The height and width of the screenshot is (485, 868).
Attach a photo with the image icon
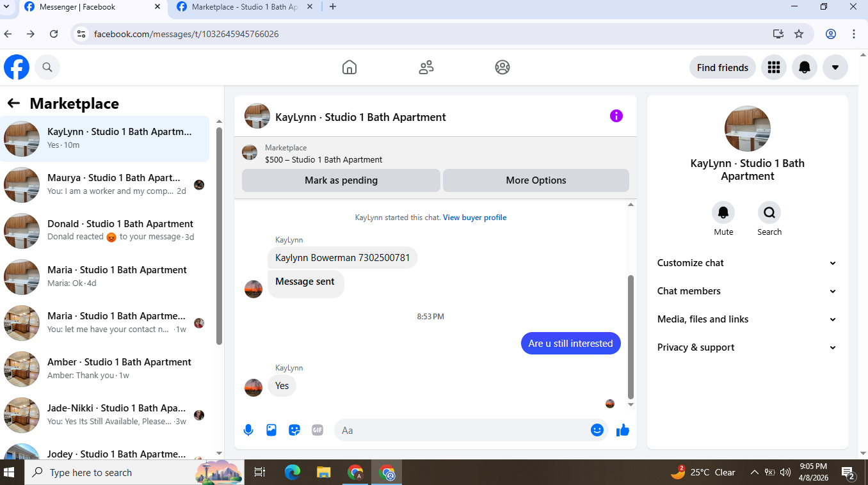[x=271, y=430]
